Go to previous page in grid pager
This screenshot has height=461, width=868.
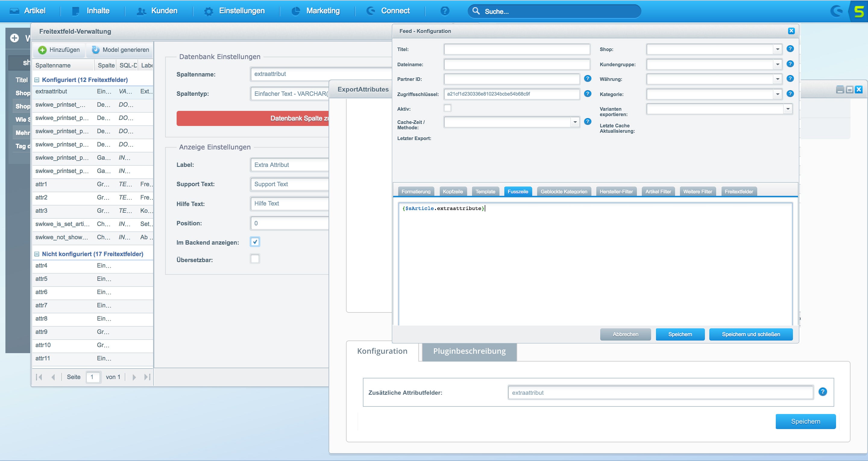53,377
